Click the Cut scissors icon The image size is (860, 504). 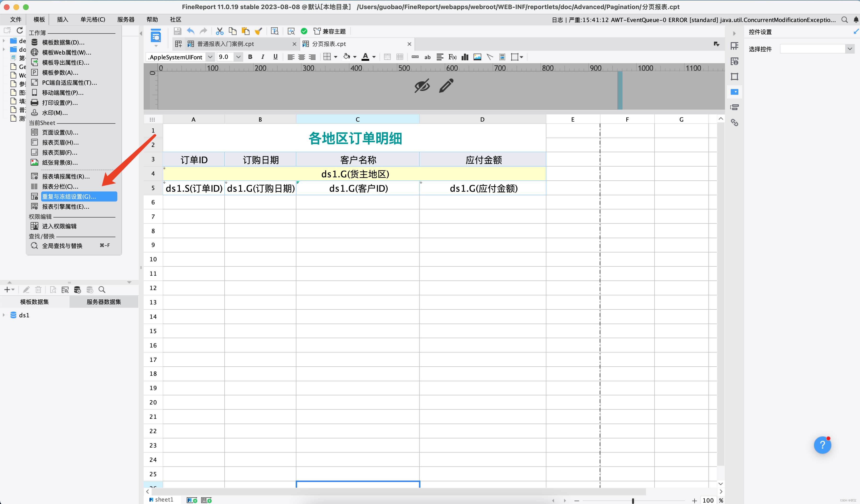(220, 31)
